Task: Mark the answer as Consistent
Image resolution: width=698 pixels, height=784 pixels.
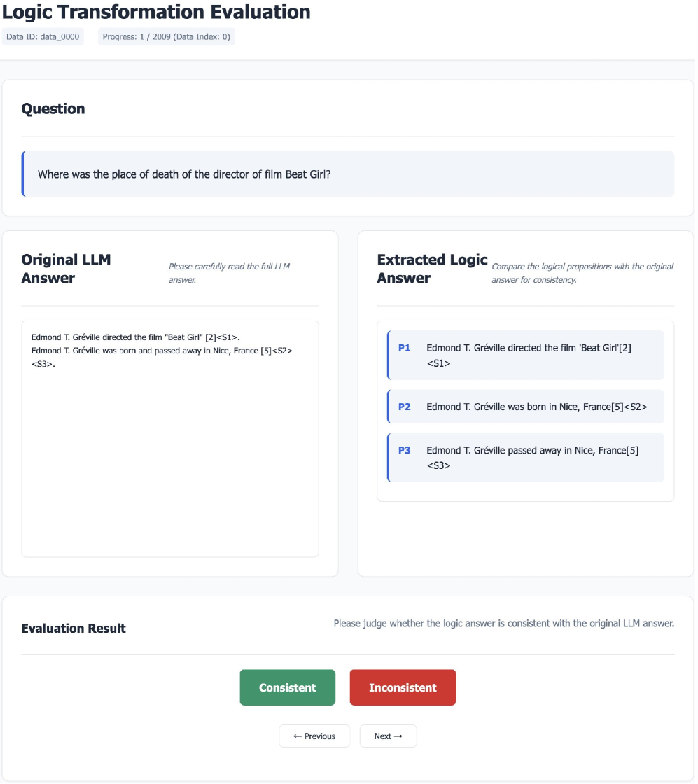Action: 287,687
